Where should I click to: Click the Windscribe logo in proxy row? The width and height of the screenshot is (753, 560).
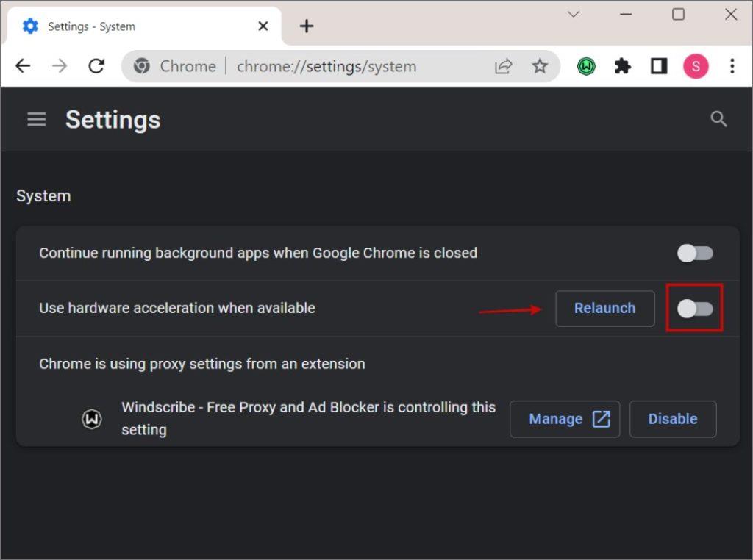[x=92, y=419]
